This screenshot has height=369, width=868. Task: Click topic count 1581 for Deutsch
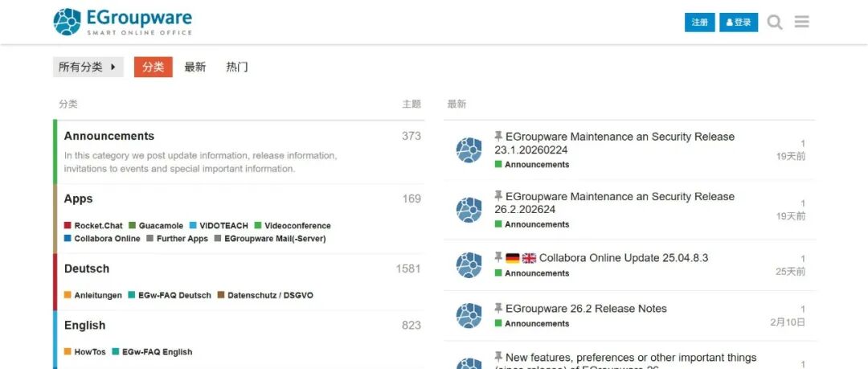pyautogui.click(x=408, y=269)
